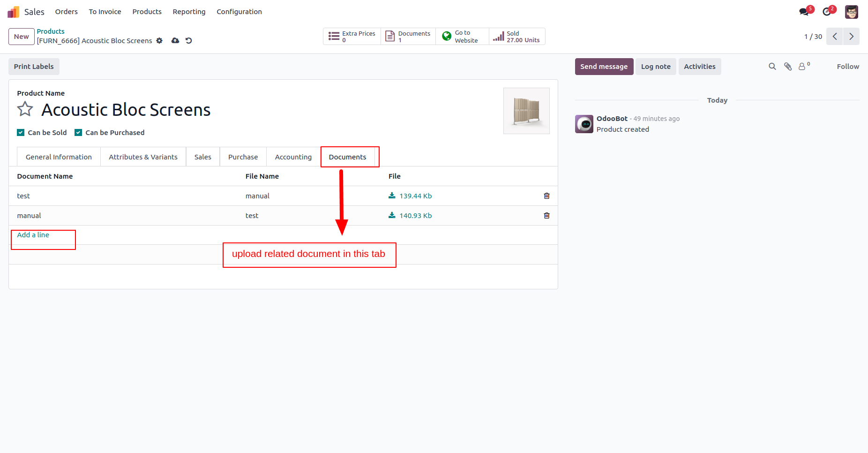The height and width of the screenshot is (453, 868).
Task: Click Follow in the chatter
Action: 848,67
